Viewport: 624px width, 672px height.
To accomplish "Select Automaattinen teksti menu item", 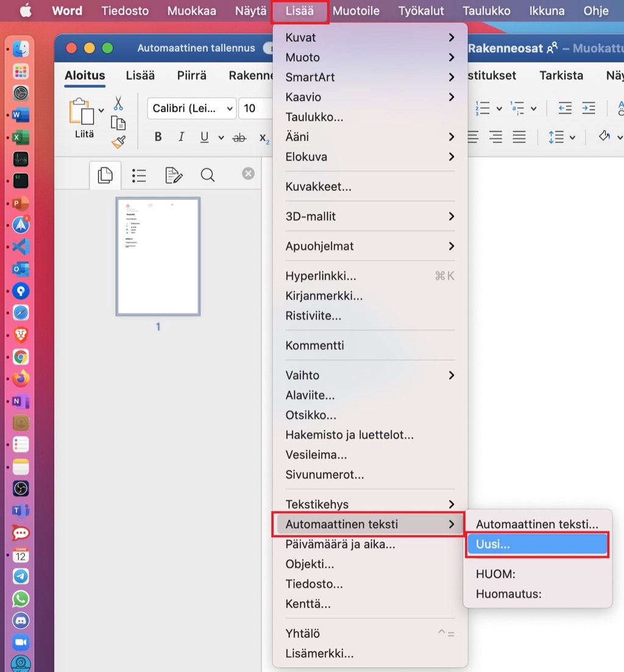I will 370,524.
